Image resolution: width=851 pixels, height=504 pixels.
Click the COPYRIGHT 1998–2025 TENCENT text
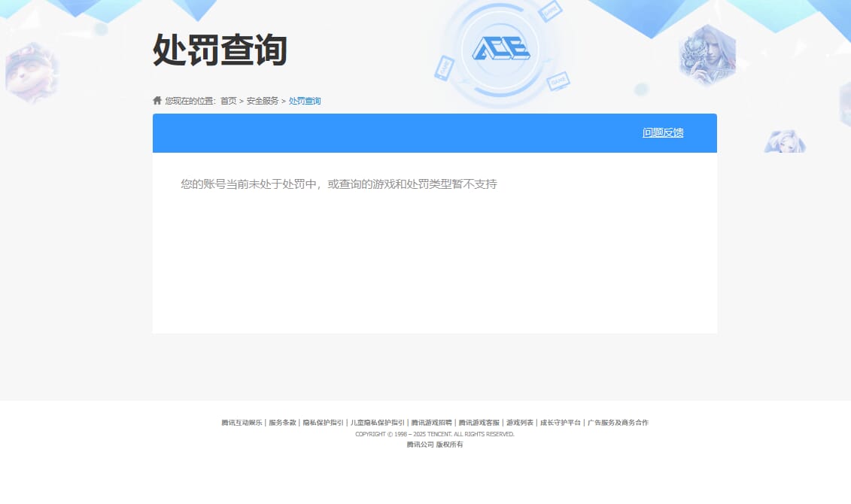coord(435,434)
